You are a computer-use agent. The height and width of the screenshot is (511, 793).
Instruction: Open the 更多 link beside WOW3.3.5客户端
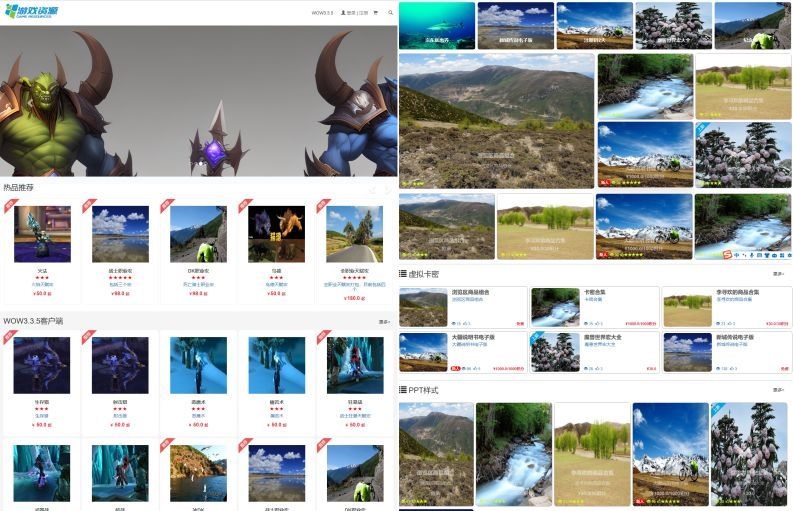pos(384,322)
